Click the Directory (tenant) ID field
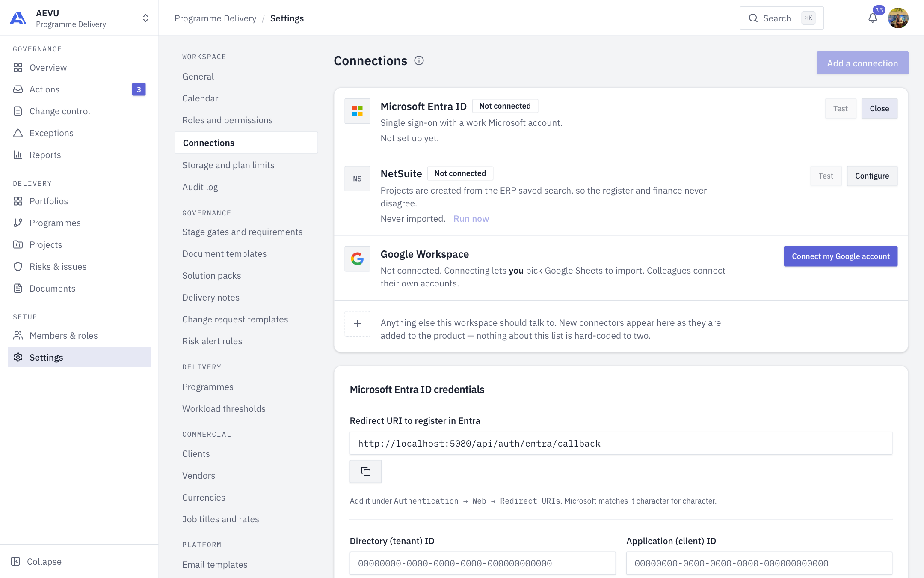924x578 pixels. (x=483, y=563)
